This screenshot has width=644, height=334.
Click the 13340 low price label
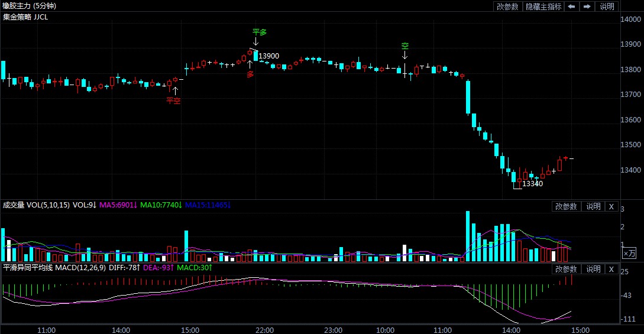tap(532, 184)
